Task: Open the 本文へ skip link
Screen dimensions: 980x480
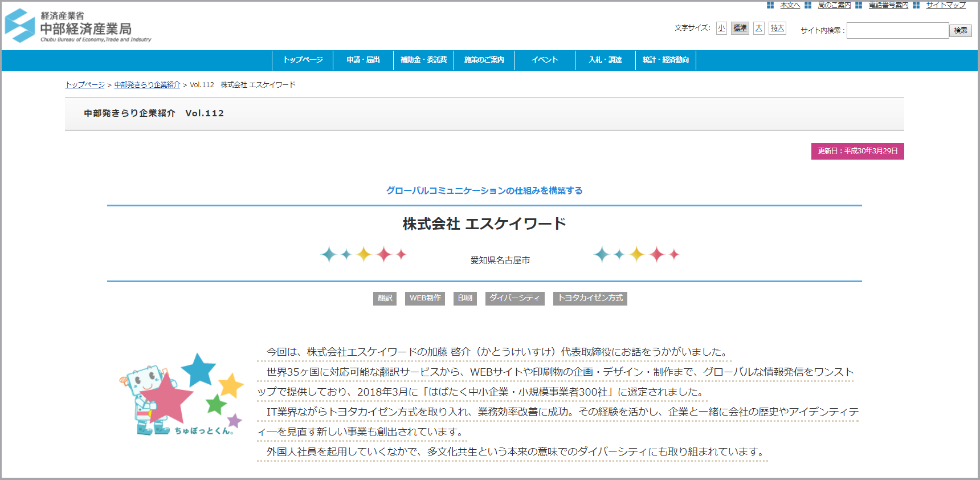Action: tap(790, 5)
